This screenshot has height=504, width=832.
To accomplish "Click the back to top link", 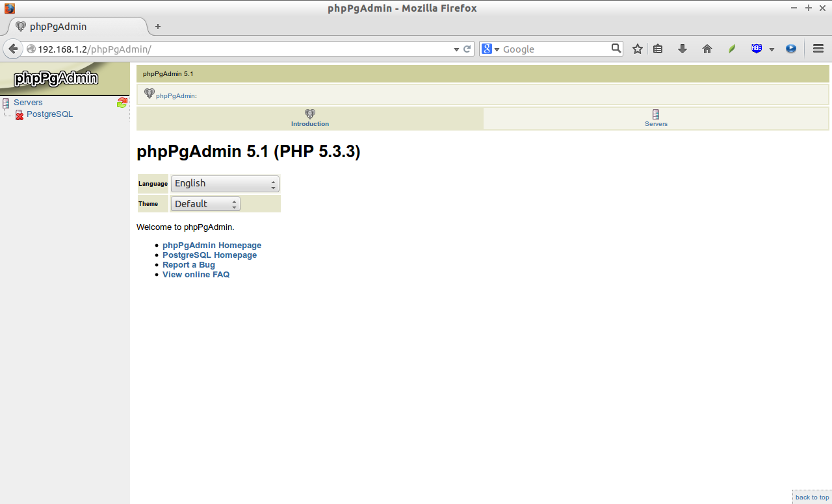I will pos(812,498).
